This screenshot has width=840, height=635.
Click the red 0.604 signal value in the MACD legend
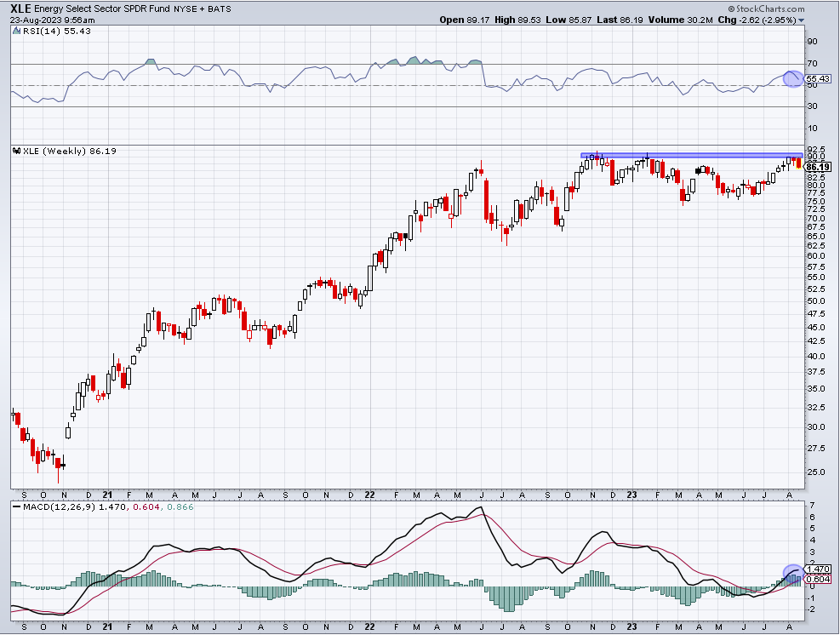click(146, 507)
